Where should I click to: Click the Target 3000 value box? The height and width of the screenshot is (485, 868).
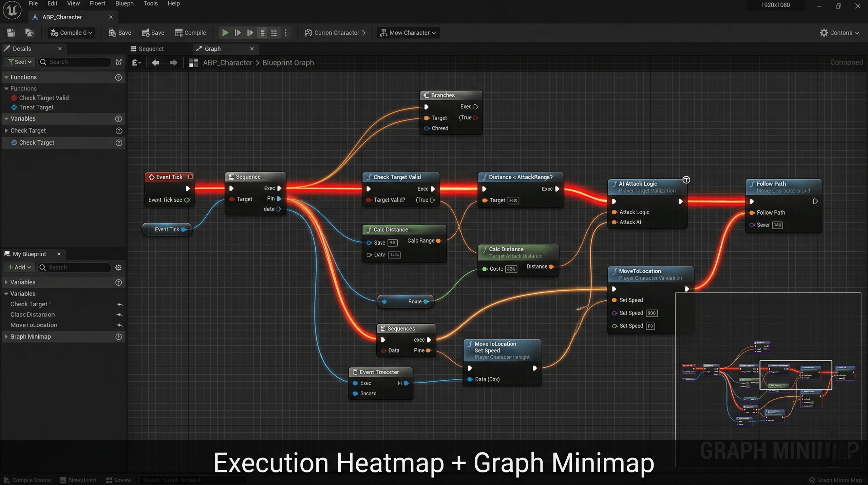[x=513, y=200]
